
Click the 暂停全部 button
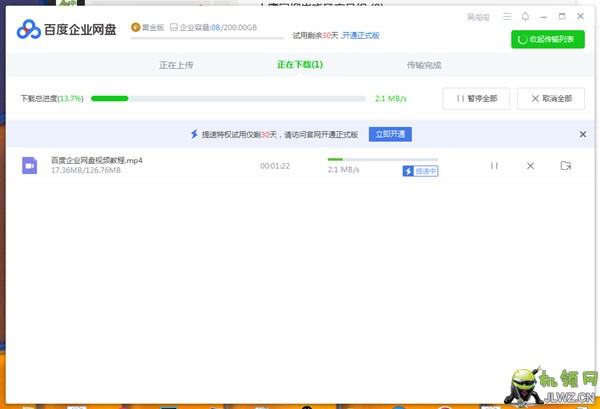(476, 99)
